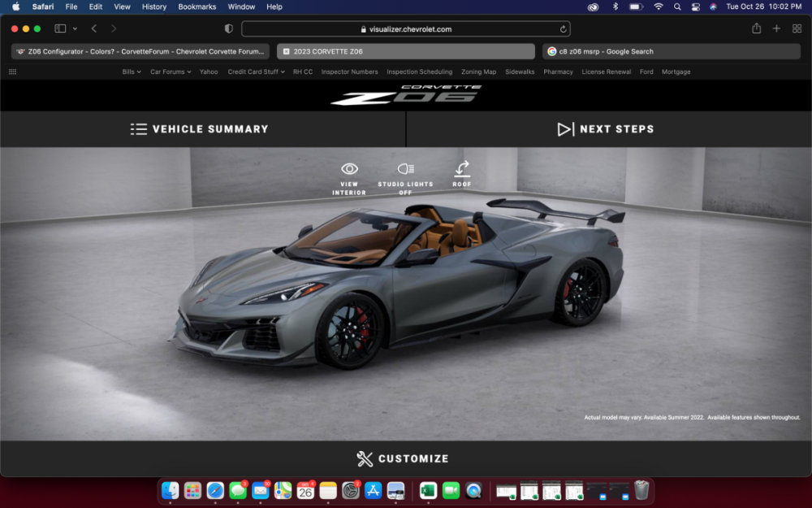Select the 2023 CORVETTE Z06 tab
The height and width of the screenshot is (508, 812).
point(406,51)
